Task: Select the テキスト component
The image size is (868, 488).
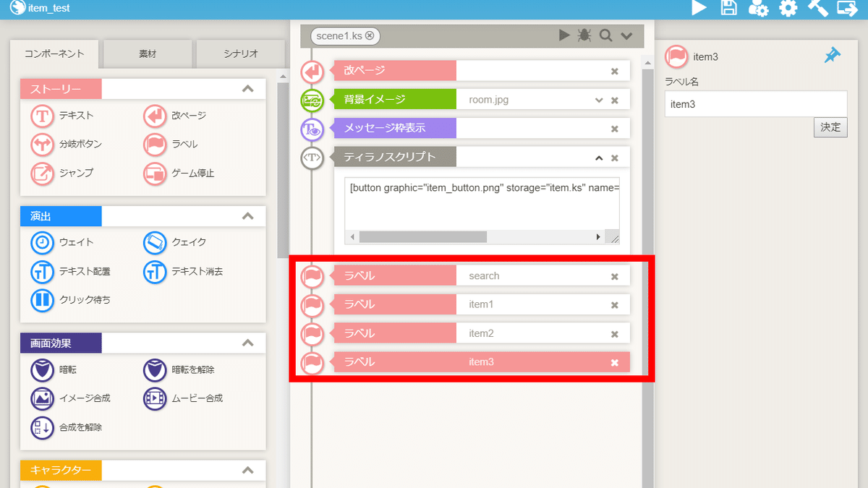Action: (62, 116)
